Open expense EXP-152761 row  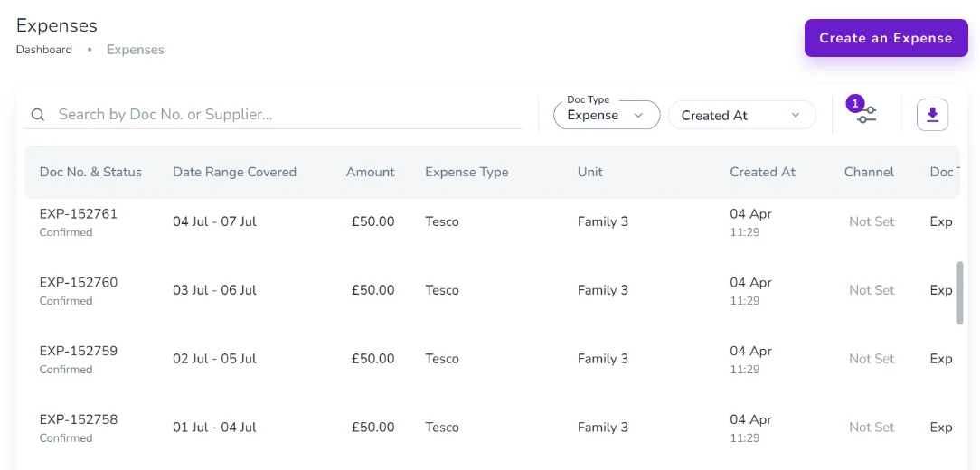(79, 214)
